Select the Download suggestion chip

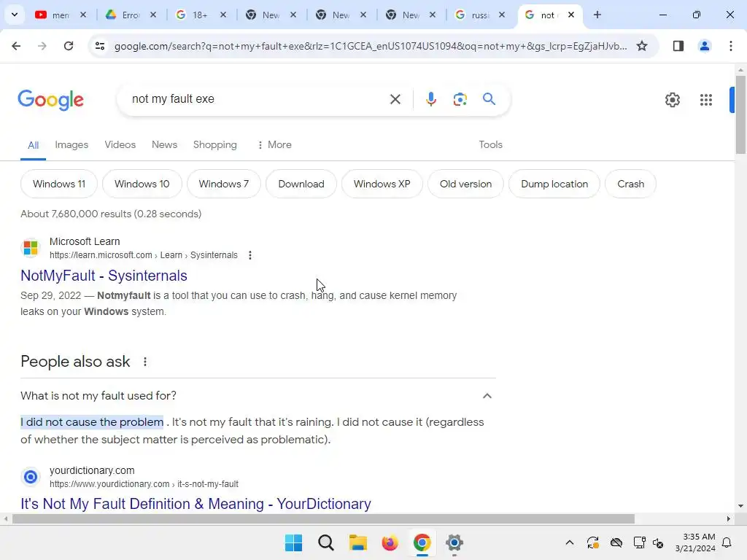301,184
